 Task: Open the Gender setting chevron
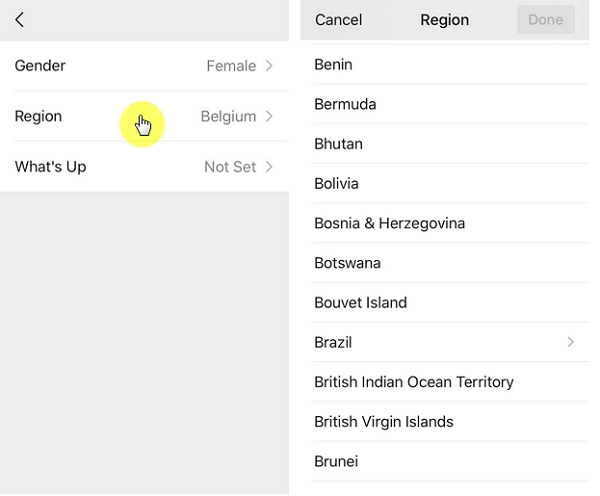(x=269, y=66)
